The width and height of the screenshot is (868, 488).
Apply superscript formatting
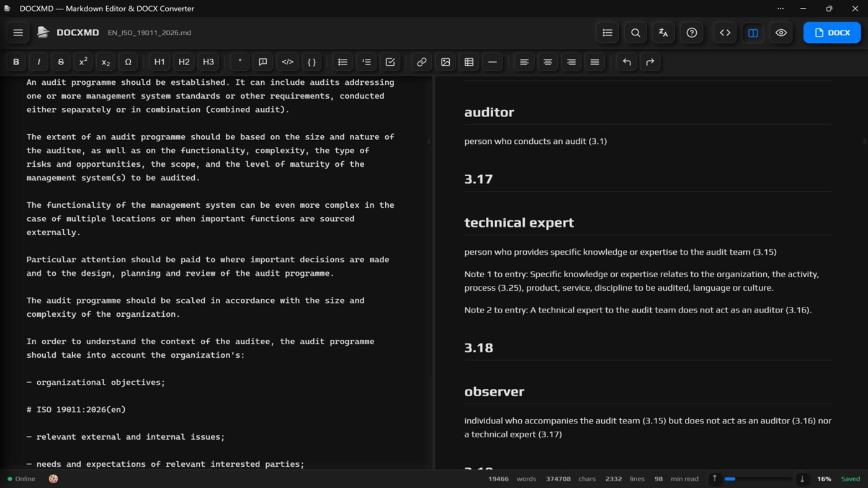(x=83, y=62)
